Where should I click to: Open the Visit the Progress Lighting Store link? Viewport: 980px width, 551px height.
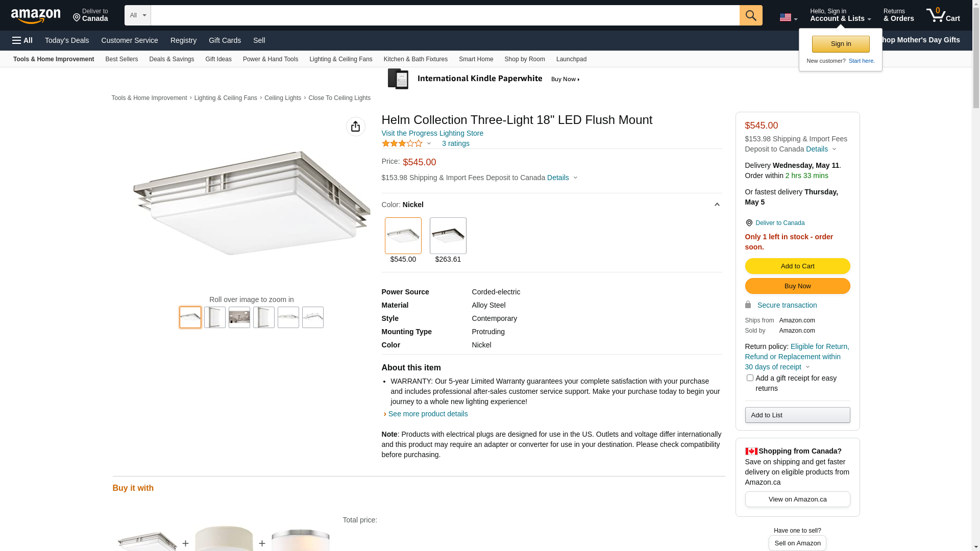click(432, 133)
